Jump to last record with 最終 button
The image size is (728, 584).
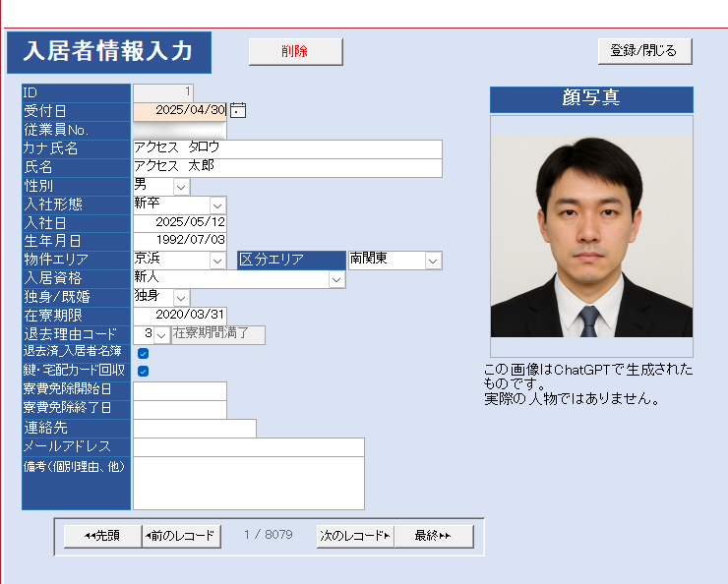pyautogui.click(x=434, y=536)
